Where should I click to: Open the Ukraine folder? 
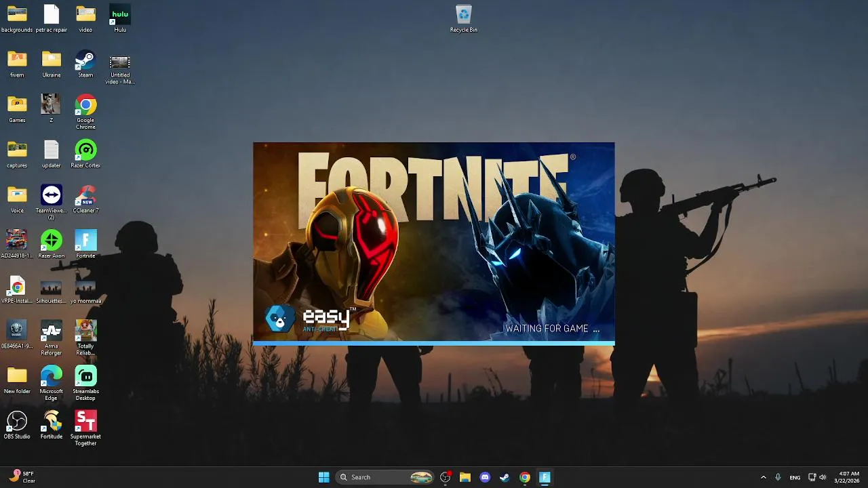[52, 64]
